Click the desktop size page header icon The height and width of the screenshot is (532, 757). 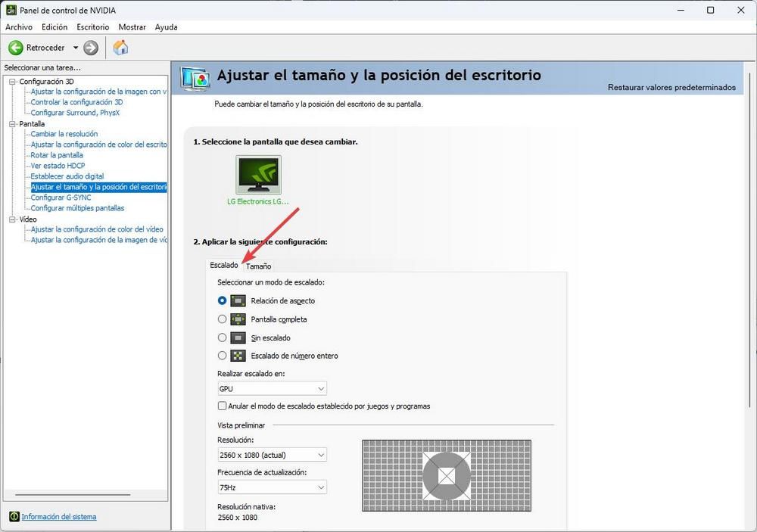click(195, 78)
